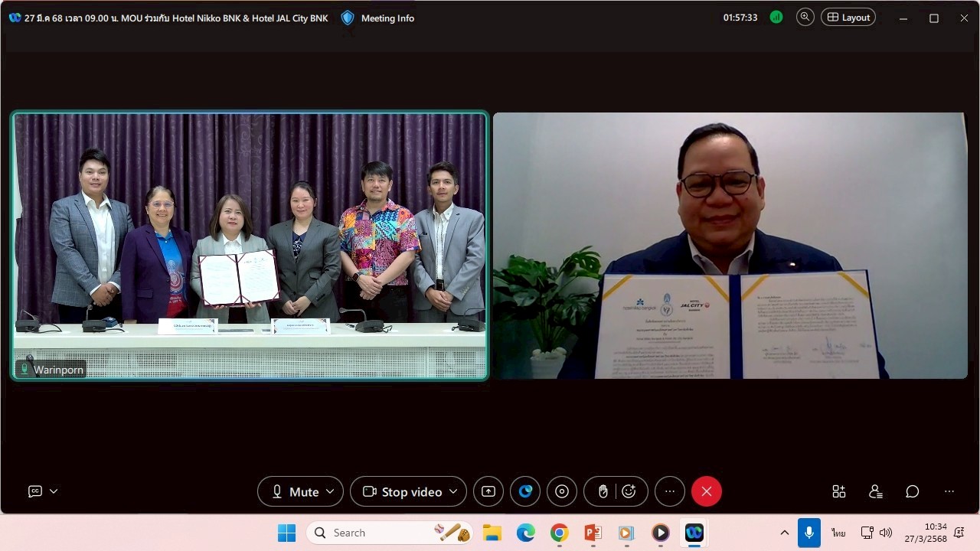Image resolution: width=980 pixels, height=551 pixels.
Task: Toggle the Stop video button
Action: [402, 491]
